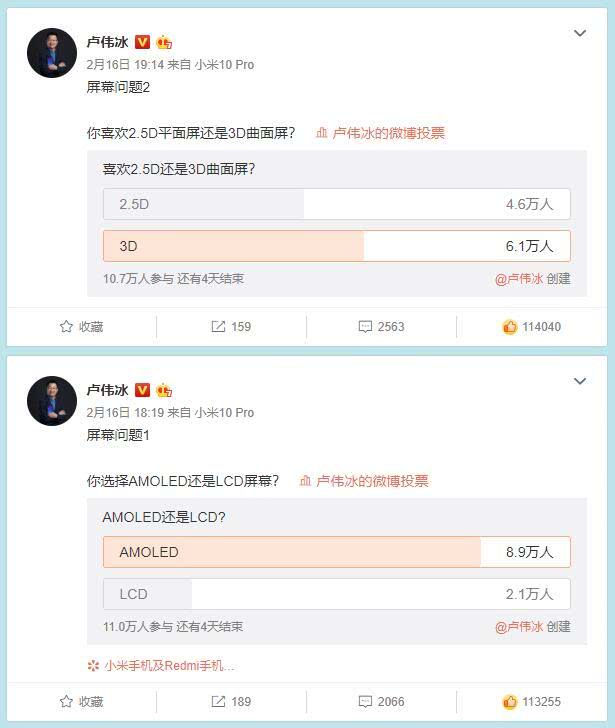Screen dimensions: 615x728
Task: Open 小米10 Pro source link in first post
Action: pyautogui.click(x=224, y=64)
